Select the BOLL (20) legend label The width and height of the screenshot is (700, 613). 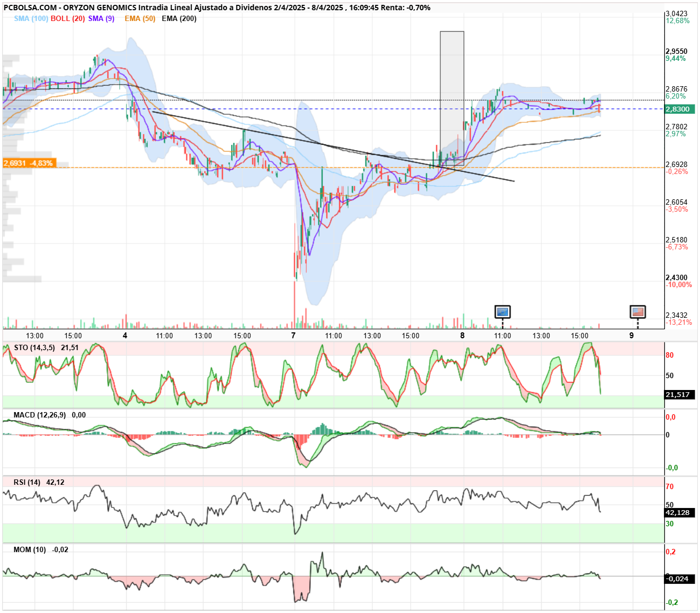click(x=68, y=18)
